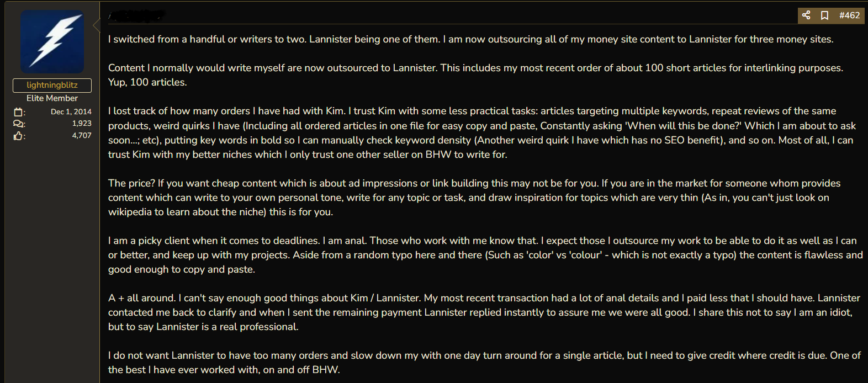Click the paragraph starting 'I switched from a handful'
The image size is (868, 383).
click(x=471, y=39)
